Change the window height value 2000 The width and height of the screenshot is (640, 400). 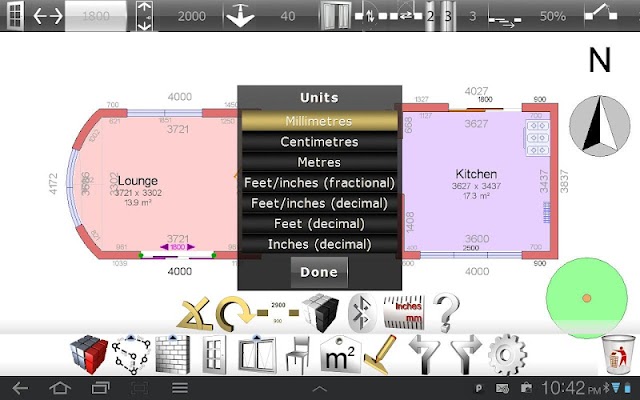coord(191,16)
